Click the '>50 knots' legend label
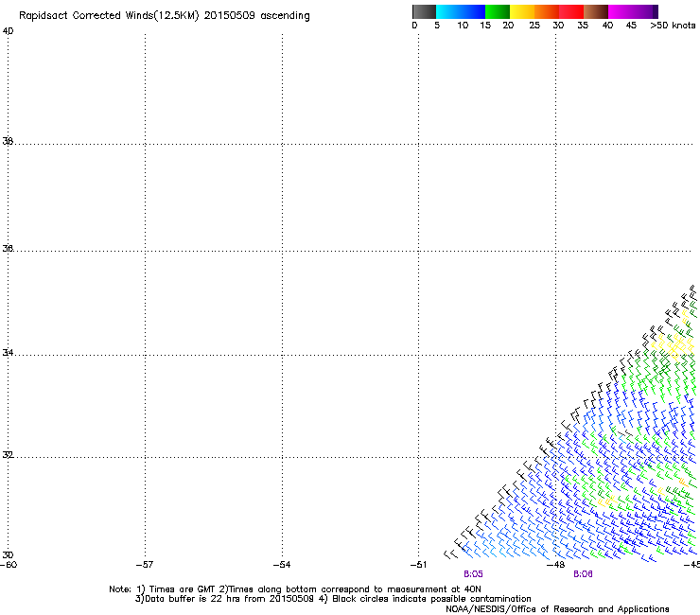This screenshot has height=615, width=700. point(673,26)
